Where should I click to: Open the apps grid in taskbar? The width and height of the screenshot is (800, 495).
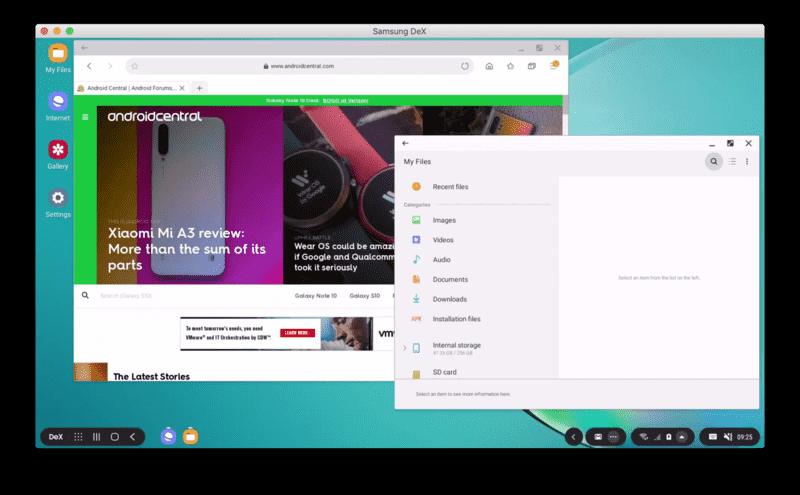(78, 437)
